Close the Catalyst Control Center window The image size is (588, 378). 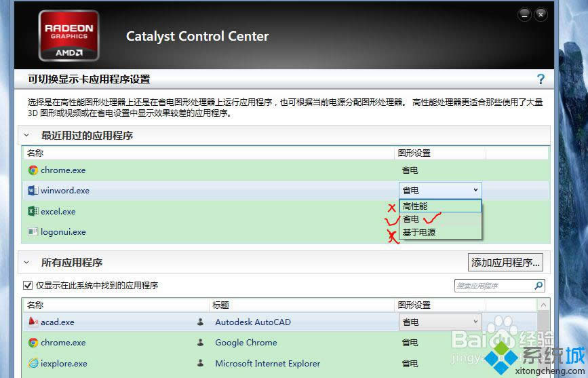click(x=541, y=15)
